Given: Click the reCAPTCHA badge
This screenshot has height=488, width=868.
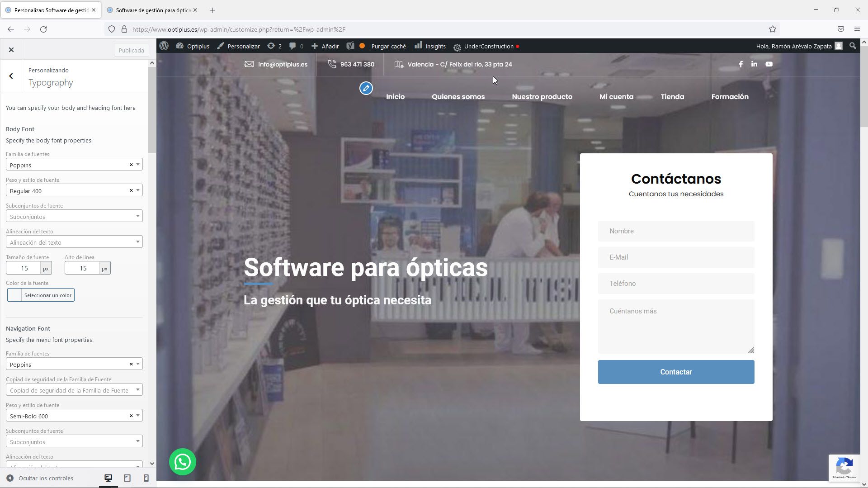Looking at the screenshot, I should (844, 468).
